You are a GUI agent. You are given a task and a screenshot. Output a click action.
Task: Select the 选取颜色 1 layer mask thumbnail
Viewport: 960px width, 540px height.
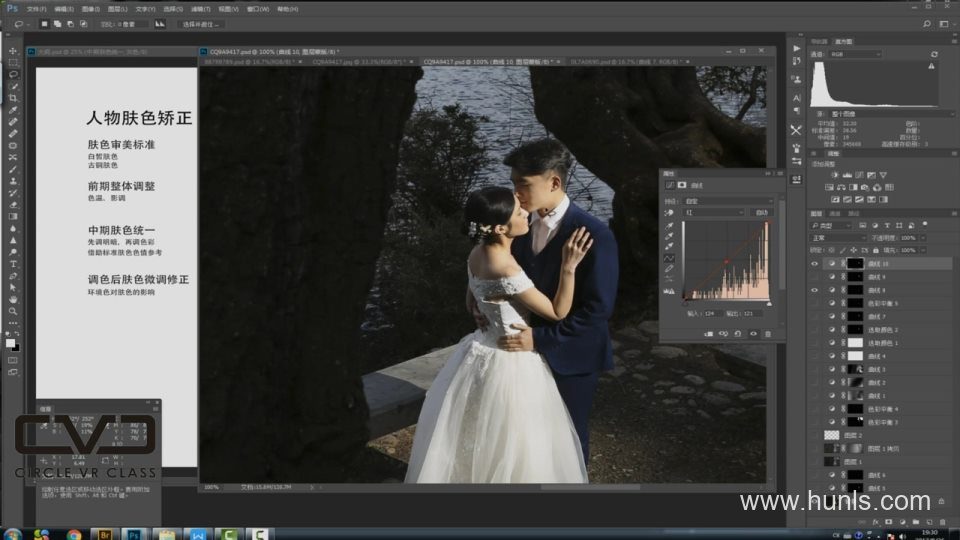pyautogui.click(x=855, y=343)
